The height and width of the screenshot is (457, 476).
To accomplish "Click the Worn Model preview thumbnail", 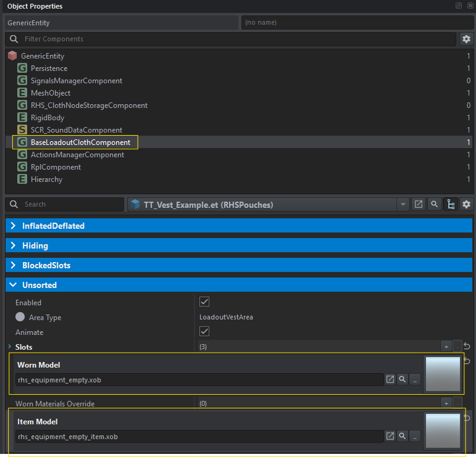I will [x=442, y=374].
